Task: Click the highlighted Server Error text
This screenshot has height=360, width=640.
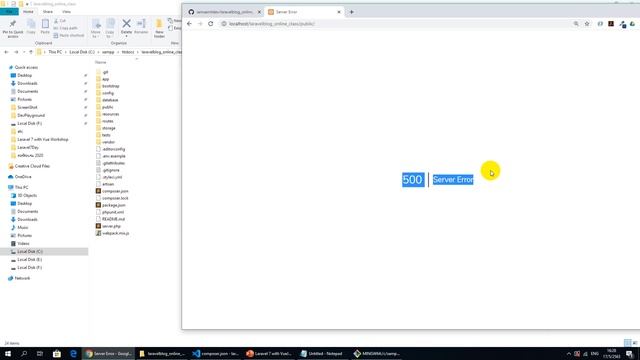Action: pyautogui.click(x=453, y=180)
